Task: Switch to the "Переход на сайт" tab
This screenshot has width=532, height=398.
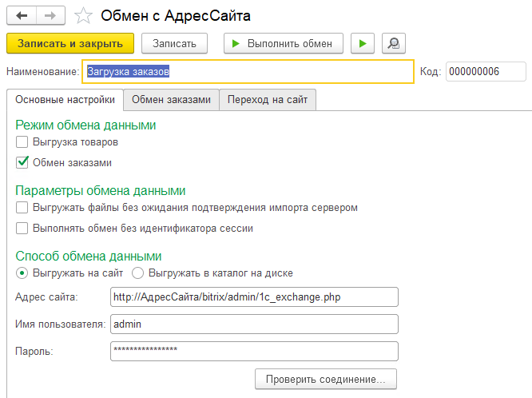Action: point(268,99)
